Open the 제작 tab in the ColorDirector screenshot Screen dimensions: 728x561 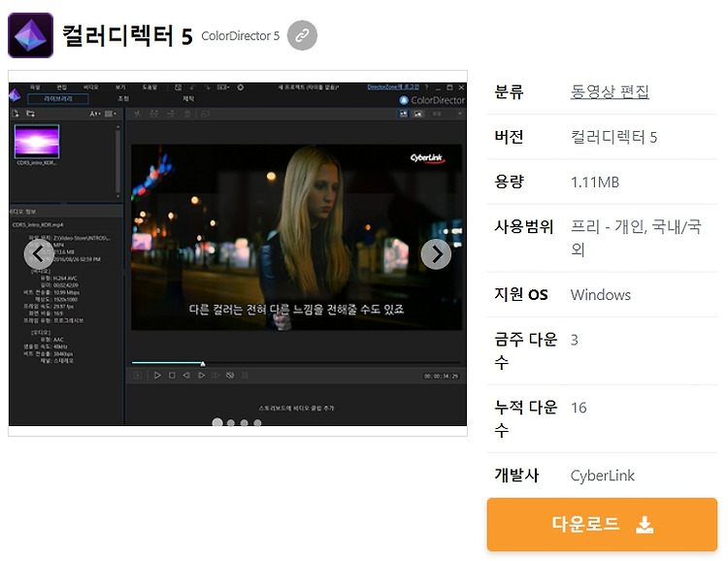coord(188,99)
